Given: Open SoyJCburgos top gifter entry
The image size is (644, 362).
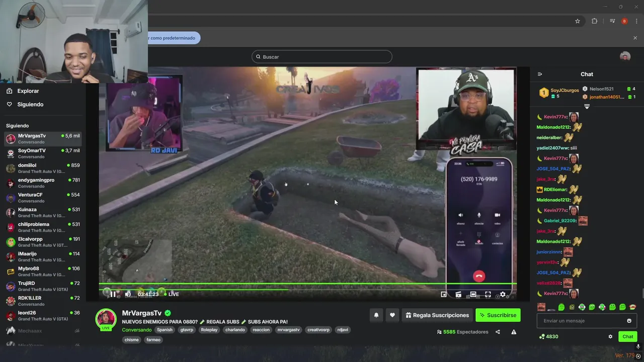Looking at the screenshot, I should pyautogui.click(x=559, y=93).
